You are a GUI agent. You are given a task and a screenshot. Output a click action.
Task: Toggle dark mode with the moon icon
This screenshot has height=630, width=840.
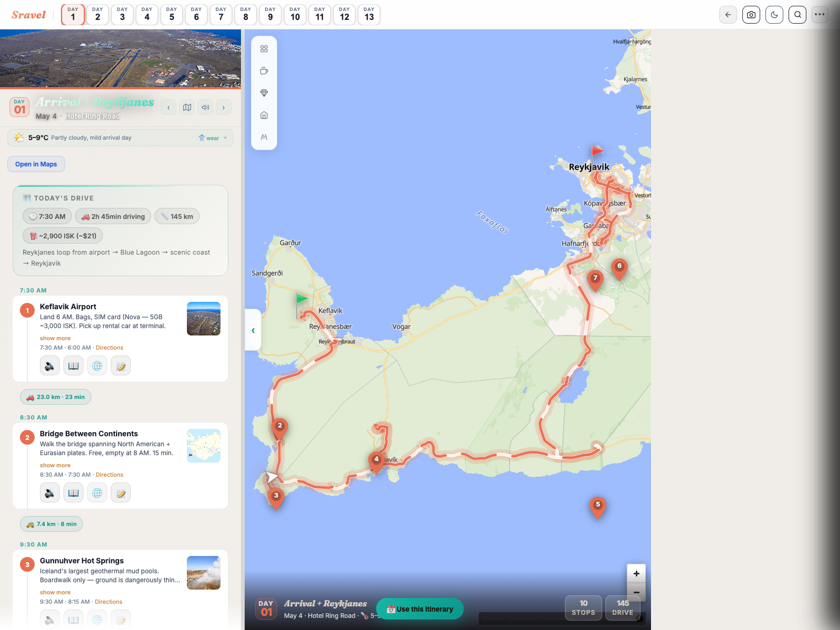774,15
